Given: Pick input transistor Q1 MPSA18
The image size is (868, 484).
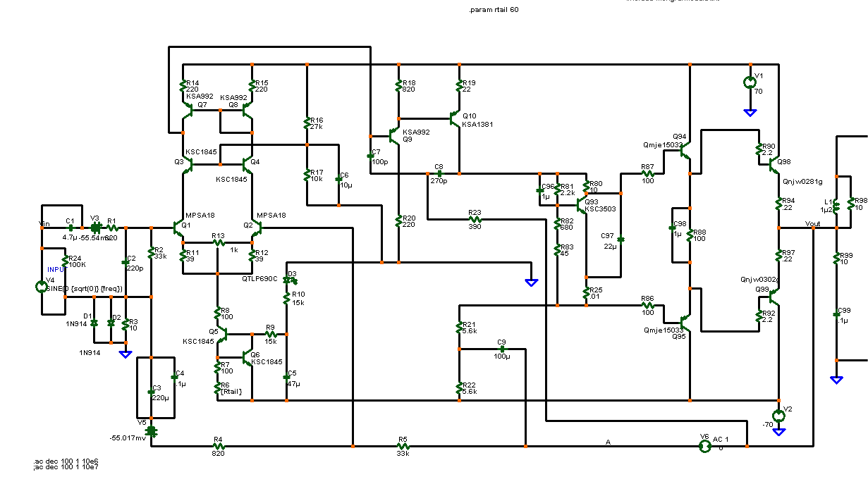Looking at the screenshot, I should [178, 228].
